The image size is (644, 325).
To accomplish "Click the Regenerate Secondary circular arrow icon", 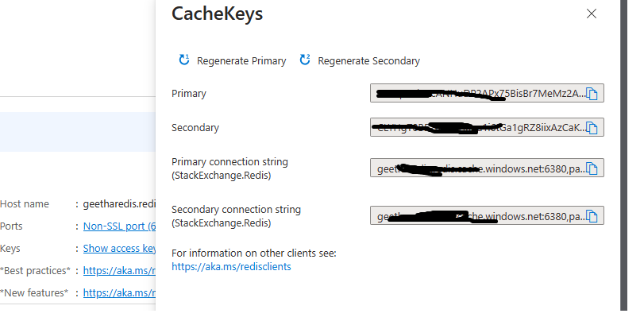I will click(305, 60).
